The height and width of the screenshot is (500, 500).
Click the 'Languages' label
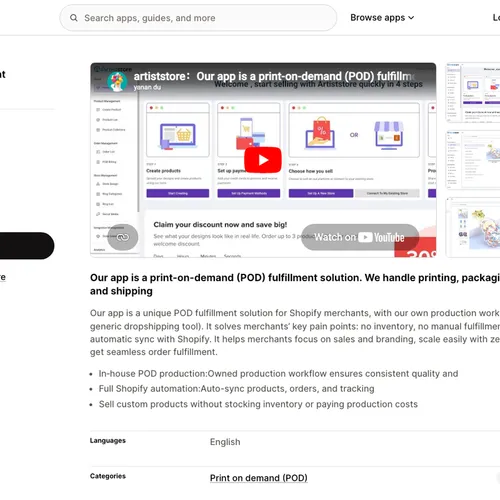[108, 441]
